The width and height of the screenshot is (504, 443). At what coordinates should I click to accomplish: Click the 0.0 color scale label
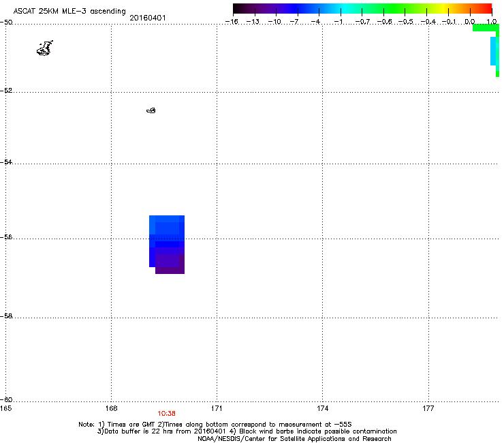pyautogui.click(x=470, y=22)
